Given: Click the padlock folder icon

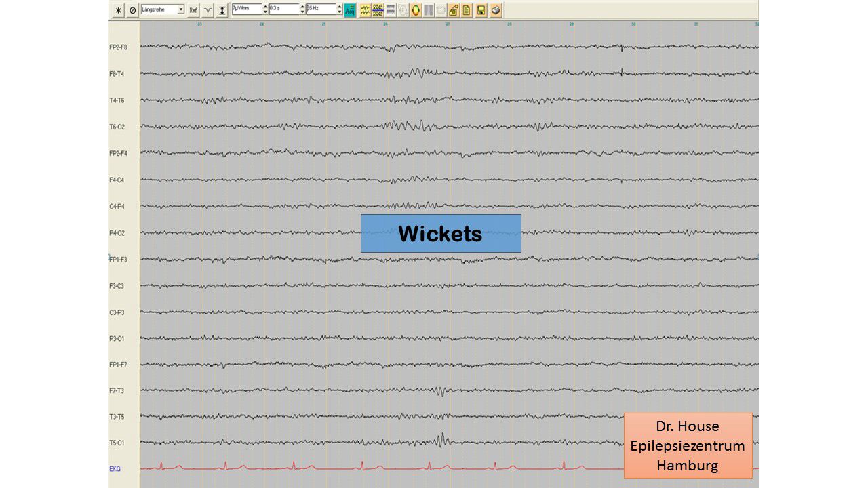Looking at the screenshot, I should tap(454, 10).
